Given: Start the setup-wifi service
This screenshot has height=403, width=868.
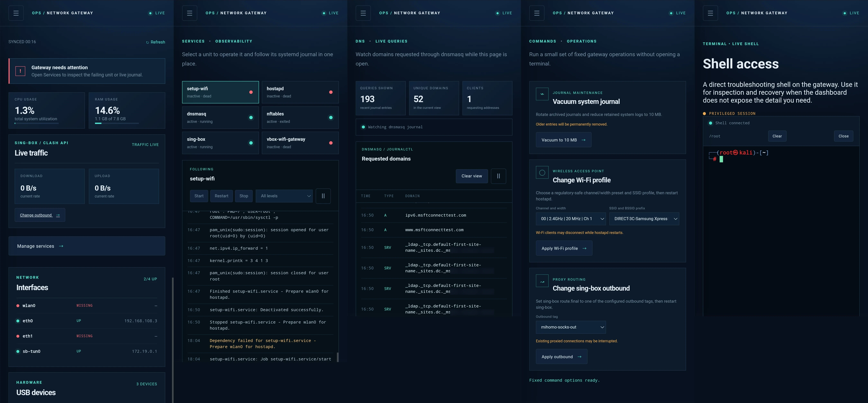Looking at the screenshot, I should pyautogui.click(x=199, y=196).
